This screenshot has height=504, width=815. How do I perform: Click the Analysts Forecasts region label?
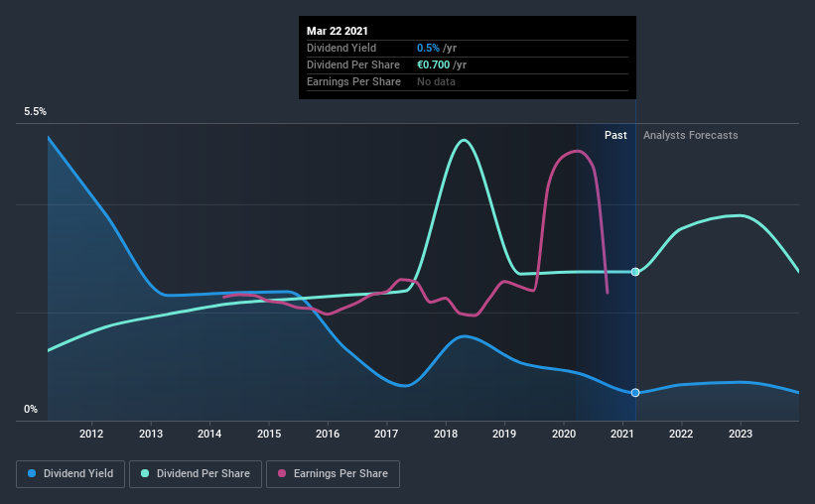[x=690, y=135]
